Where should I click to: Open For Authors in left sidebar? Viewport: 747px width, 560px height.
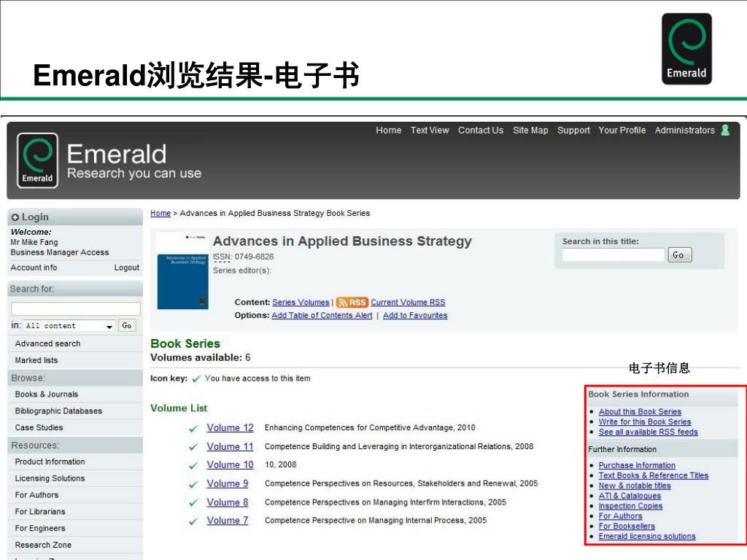(36, 495)
